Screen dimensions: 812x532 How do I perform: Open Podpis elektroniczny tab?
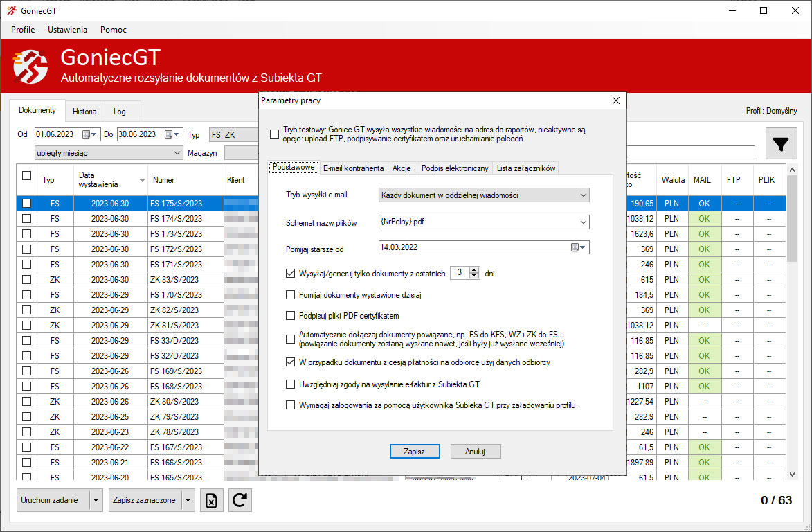tap(455, 168)
